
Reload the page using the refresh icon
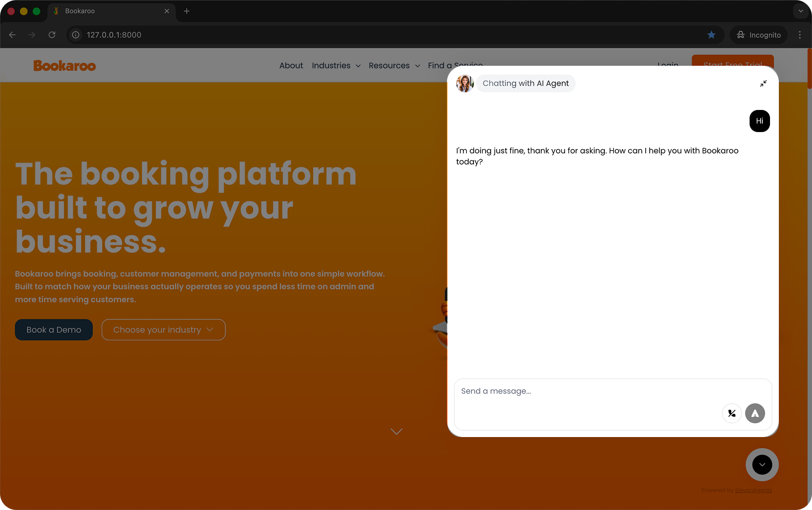(51, 34)
